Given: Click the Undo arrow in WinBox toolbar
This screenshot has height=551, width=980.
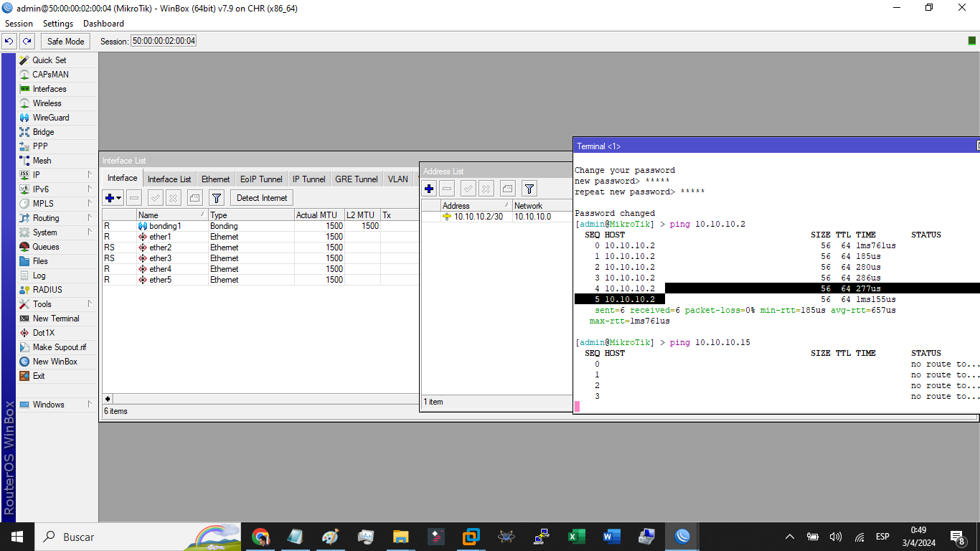Looking at the screenshot, I should coord(9,41).
